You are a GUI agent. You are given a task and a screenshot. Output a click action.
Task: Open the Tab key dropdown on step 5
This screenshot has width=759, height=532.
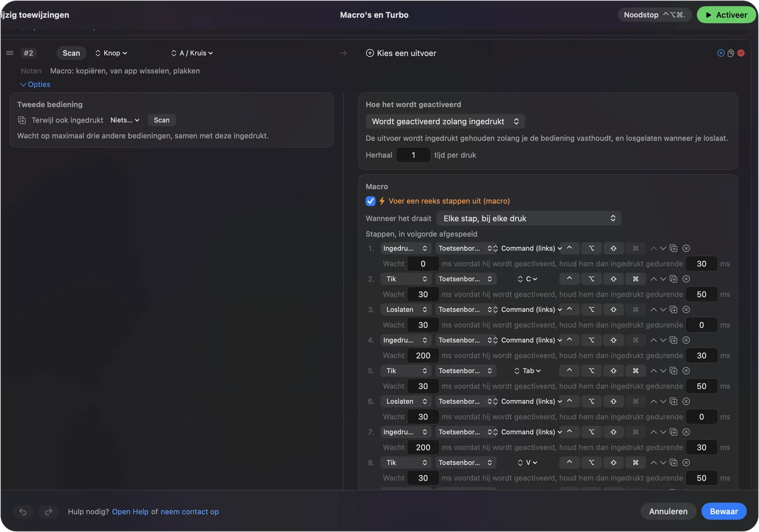[x=528, y=371]
